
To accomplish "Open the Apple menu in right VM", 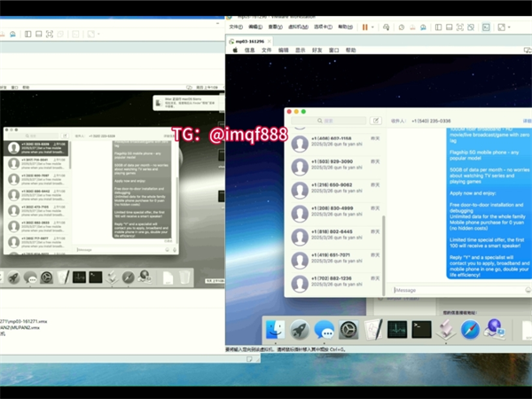I will 235,51.
